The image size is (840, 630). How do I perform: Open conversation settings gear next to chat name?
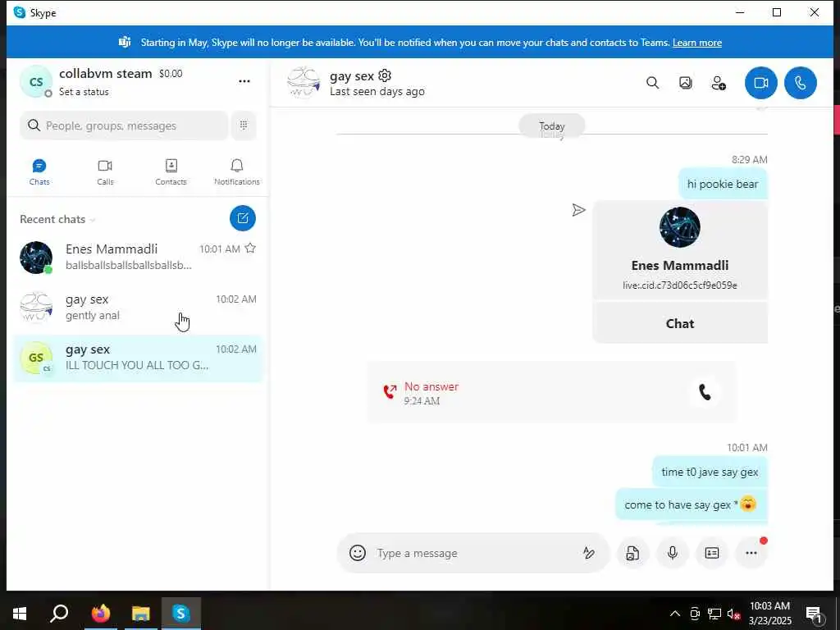385,75
